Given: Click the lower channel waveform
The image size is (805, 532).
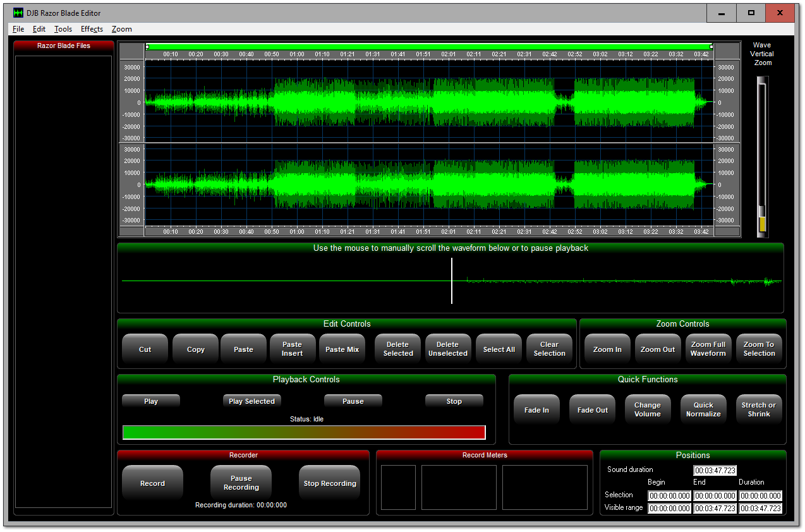Looking at the screenshot, I should [429, 184].
